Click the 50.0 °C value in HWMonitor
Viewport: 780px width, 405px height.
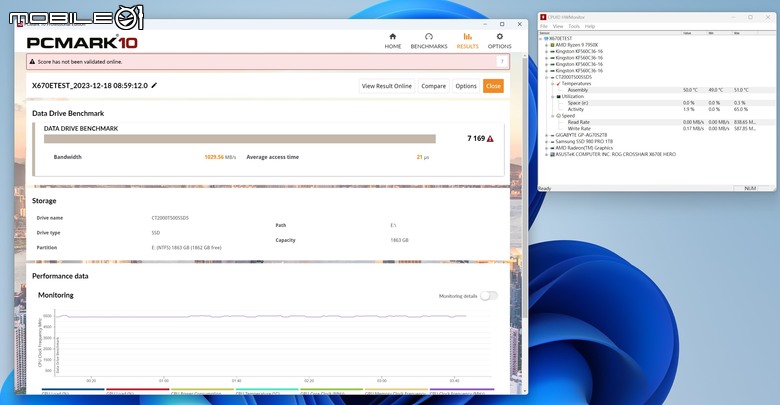pos(690,90)
